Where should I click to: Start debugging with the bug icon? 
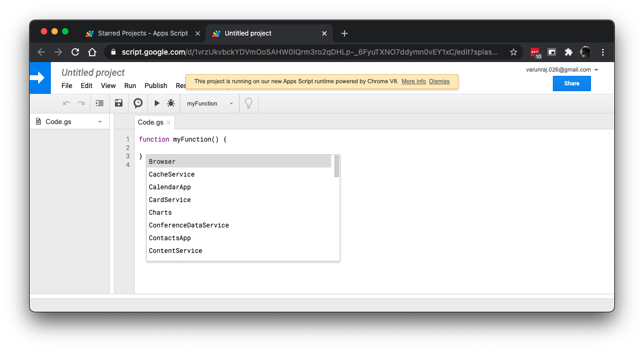[171, 103]
